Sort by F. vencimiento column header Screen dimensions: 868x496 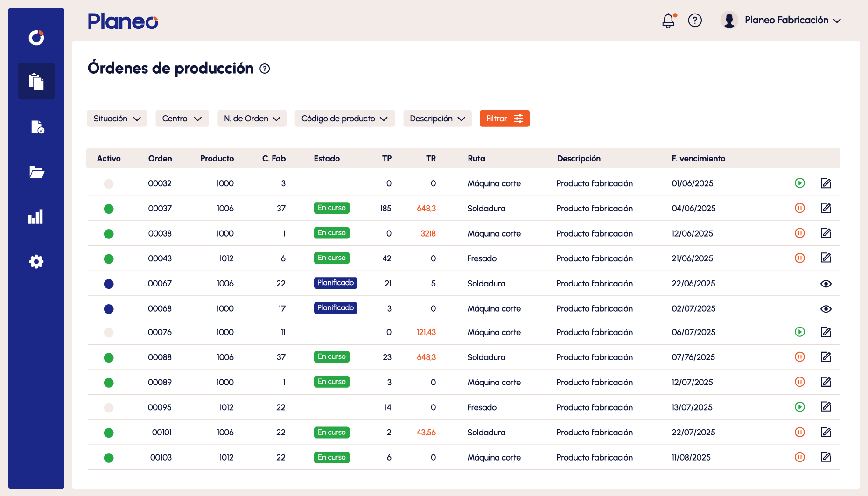coord(698,159)
